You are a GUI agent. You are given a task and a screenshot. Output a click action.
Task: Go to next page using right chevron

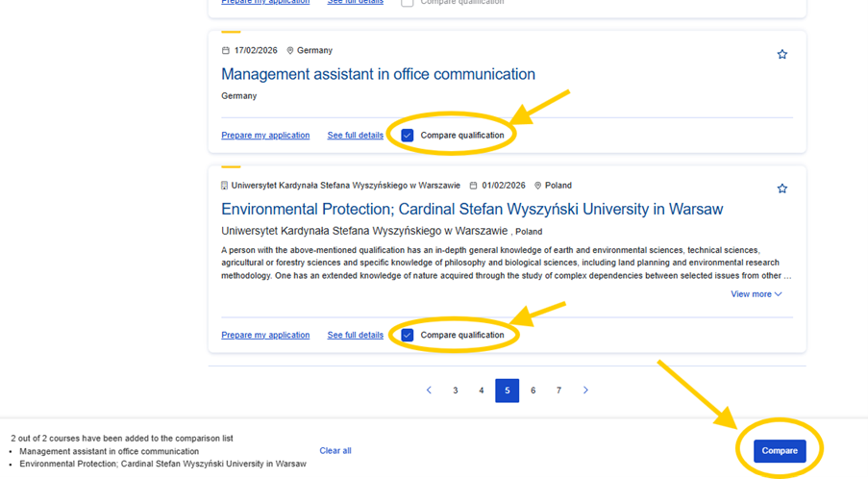[x=585, y=391]
